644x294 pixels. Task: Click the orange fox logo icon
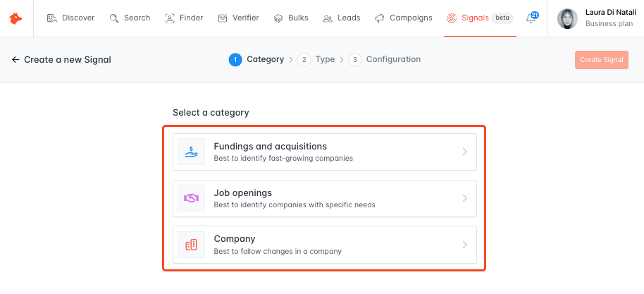tap(16, 18)
